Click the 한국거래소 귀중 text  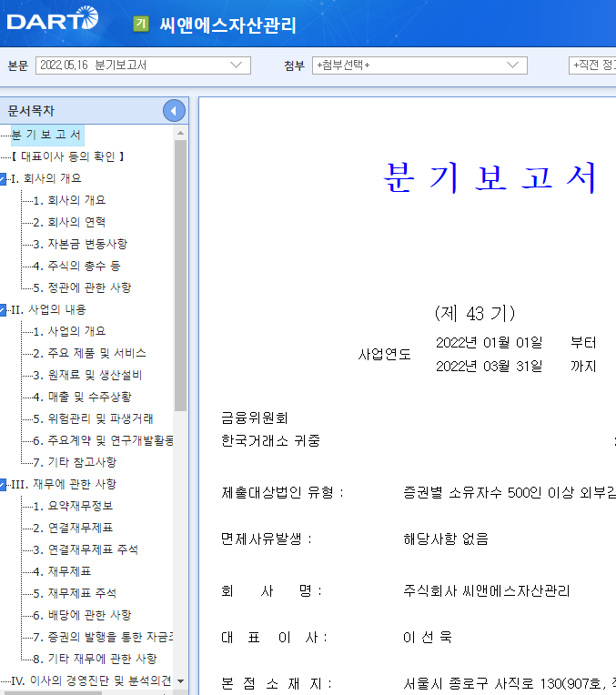(x=270, y=440)
